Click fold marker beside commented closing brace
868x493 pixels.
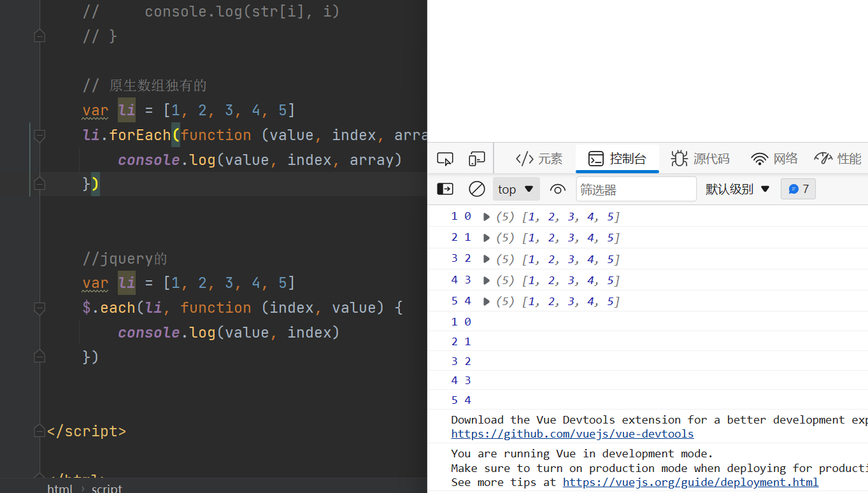coord(39,36)
